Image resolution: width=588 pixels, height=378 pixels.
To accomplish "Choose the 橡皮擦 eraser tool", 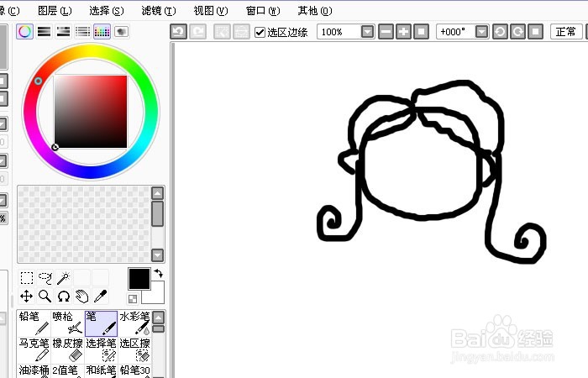I will click(67, 350).
